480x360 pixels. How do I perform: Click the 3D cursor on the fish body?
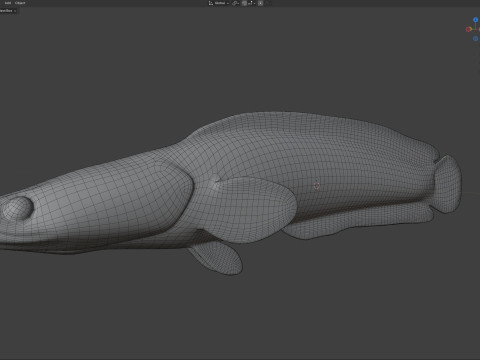(317, 186)
